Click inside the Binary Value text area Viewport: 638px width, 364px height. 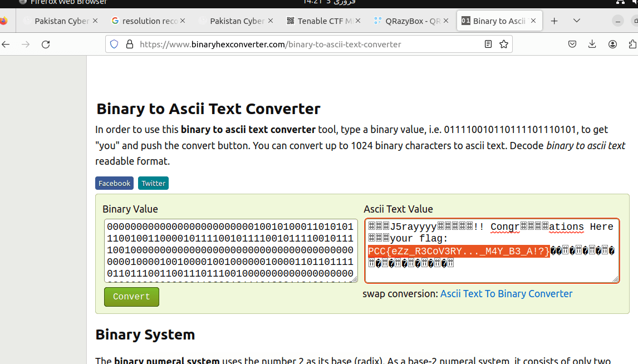230,250
